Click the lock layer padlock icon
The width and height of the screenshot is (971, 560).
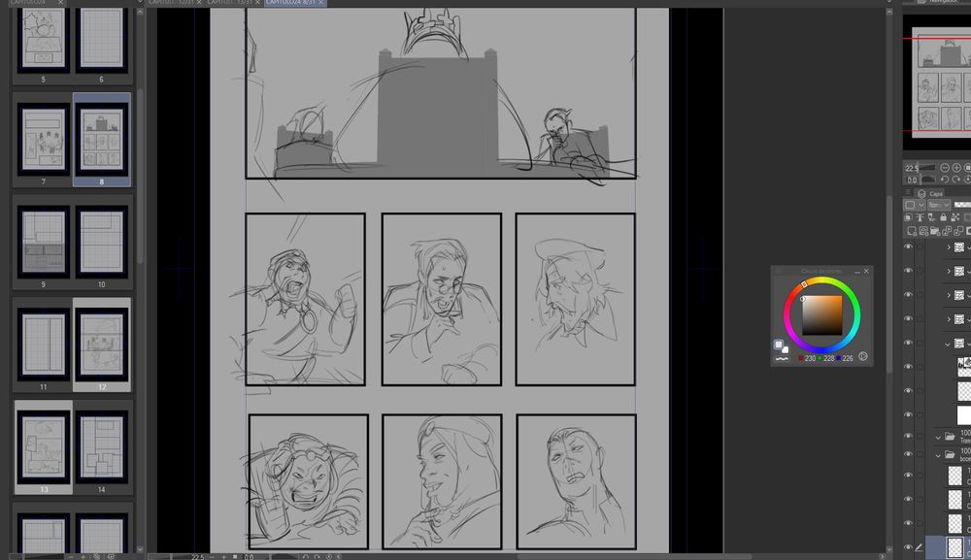tap(943, 217)
